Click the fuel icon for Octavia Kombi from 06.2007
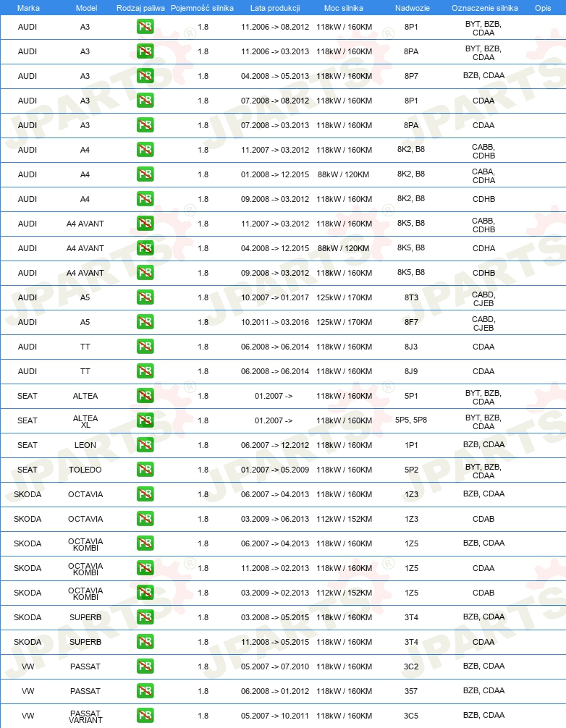 (x=145, y=543)
